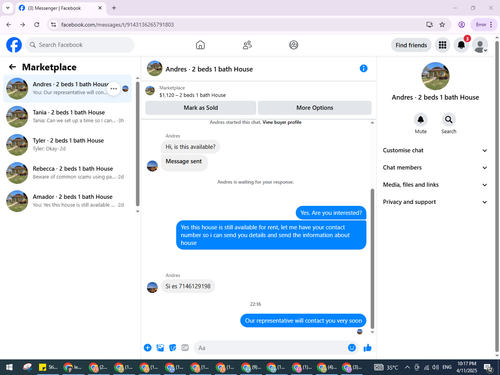This screenshot has height=375, width=500.
Task: Open View buyer profile link
Action: [282, 122]
